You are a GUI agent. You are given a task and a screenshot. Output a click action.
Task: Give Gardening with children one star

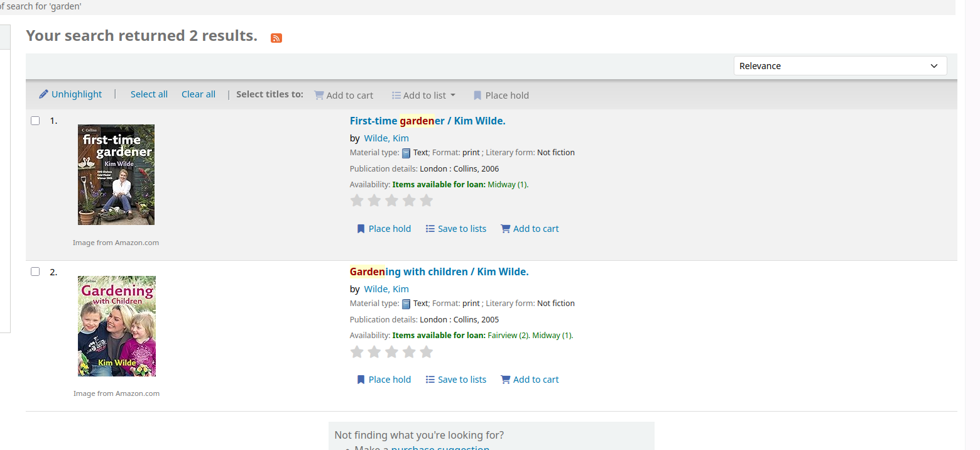pyautogui.click(x=357, y=352)
